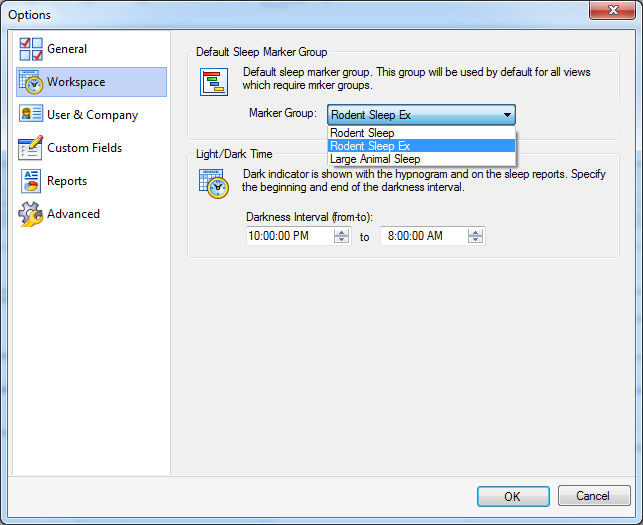Click the Advanced gear-wrench icon
Screen dimensions: 643x525
pyautogui.click(x=31, y=214)
